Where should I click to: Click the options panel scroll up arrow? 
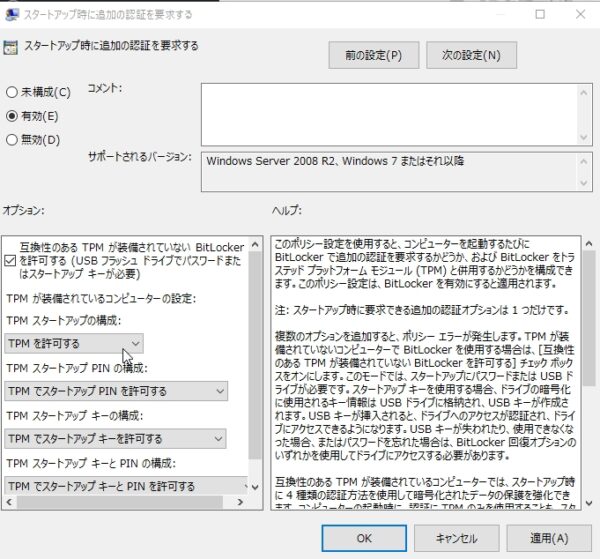(255, 244)
